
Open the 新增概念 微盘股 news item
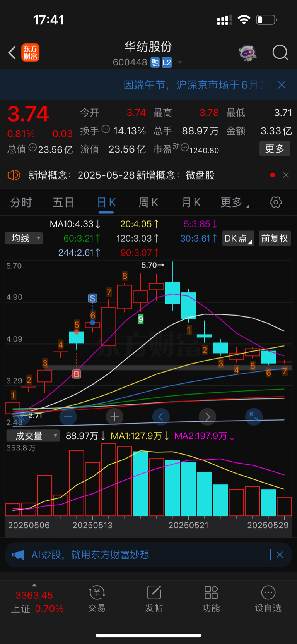tap(121, 175)
